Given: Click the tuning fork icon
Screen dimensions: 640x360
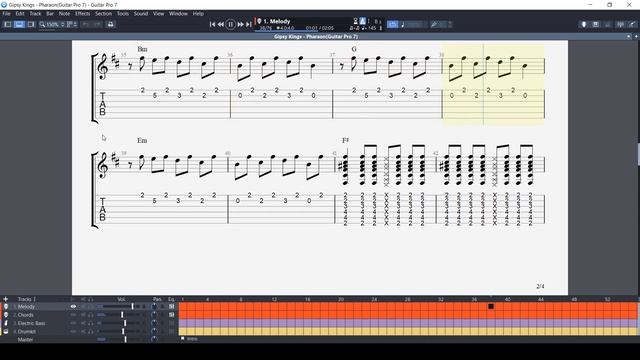Looking at the screenshot, I should pyautogui.click(x=434, y=24).
